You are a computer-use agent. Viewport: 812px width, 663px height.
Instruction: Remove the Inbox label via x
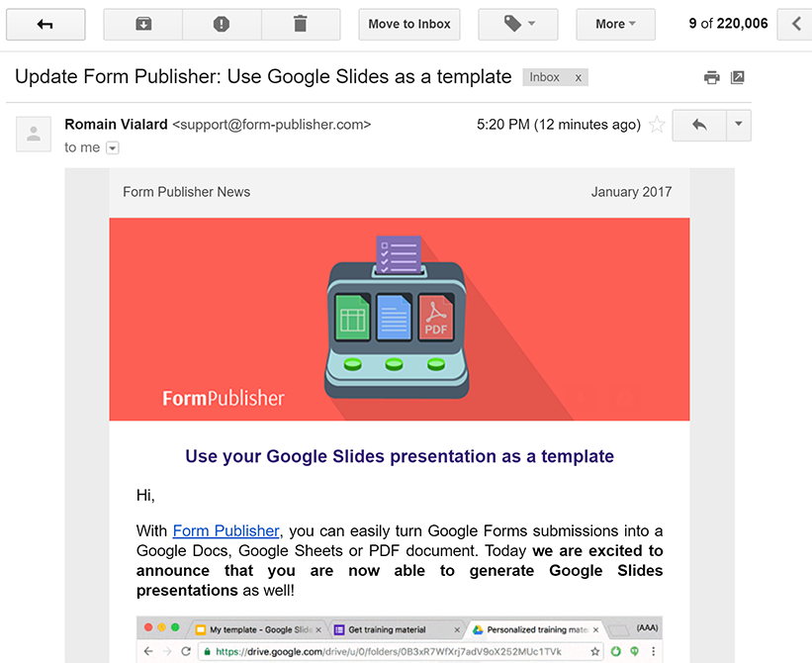tap(579, 78)
